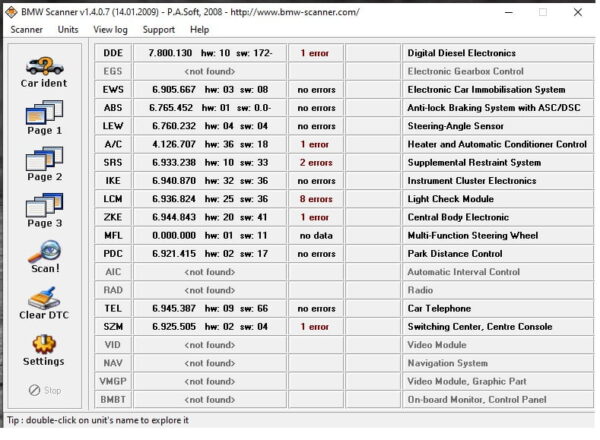Select the PDC unit name
Image resolution: width=600 pixels, height=440 pixels.
point(113,254)
